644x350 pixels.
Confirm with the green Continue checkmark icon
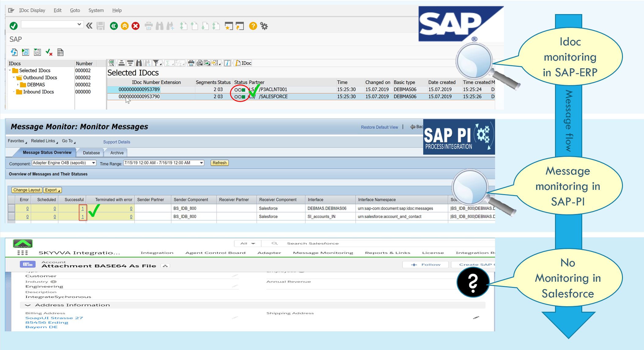(13, 26)
